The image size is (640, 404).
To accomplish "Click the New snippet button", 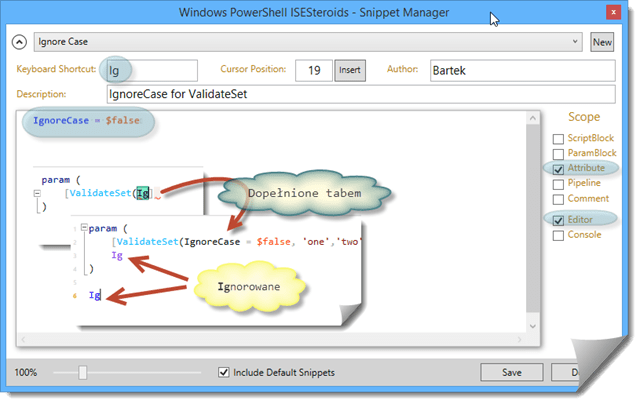I will click(602, 43).
